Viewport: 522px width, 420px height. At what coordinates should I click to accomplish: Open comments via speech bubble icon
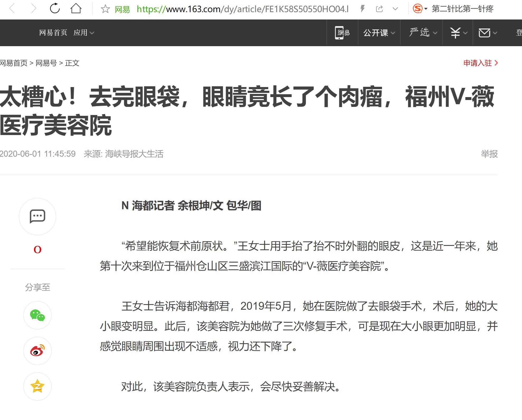(x=37, y=217)
